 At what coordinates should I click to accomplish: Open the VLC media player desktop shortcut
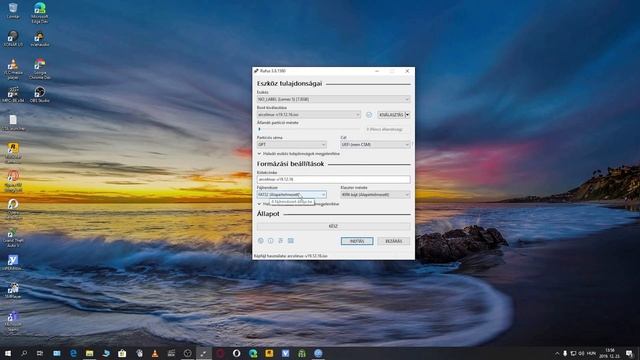point(13,68)
